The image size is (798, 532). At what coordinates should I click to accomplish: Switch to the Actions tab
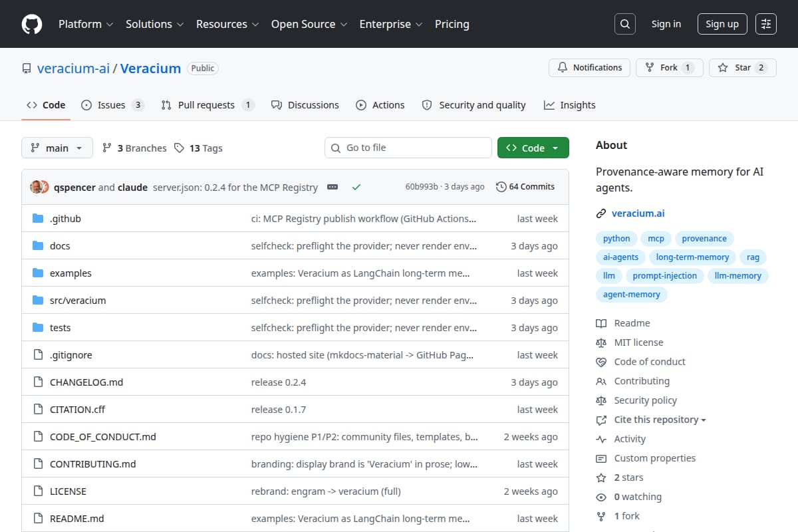point(380,105)
